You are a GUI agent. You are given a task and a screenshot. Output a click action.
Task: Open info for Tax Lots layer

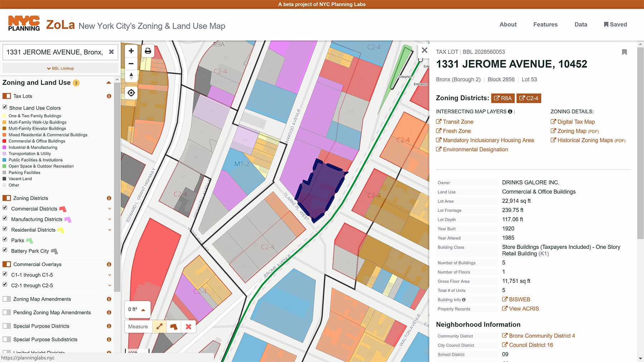109,96
